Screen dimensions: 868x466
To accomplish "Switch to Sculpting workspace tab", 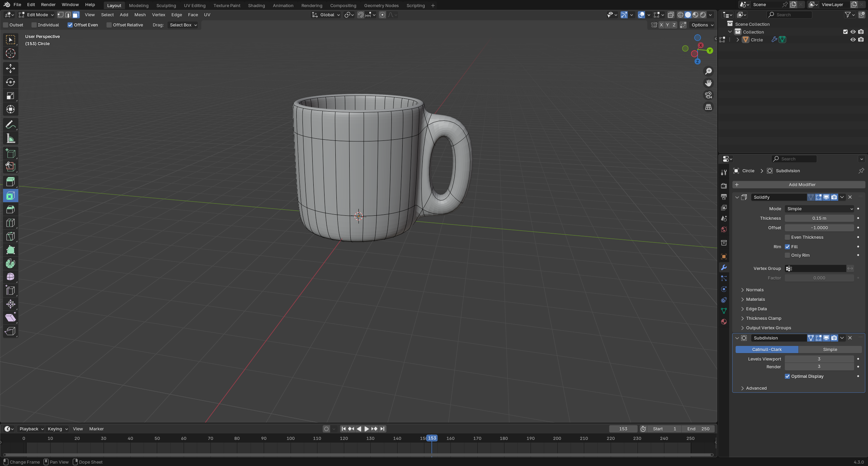I will click(x=166, y=5).
